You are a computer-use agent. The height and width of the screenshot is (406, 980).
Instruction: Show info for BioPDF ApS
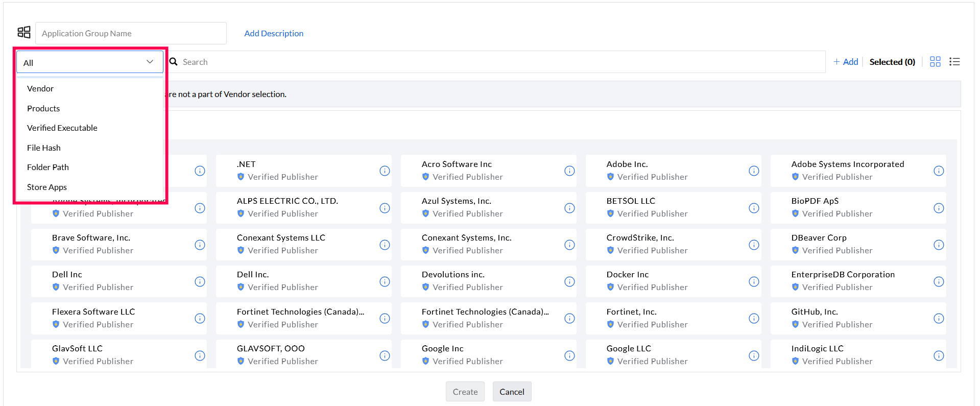(939, 208)
